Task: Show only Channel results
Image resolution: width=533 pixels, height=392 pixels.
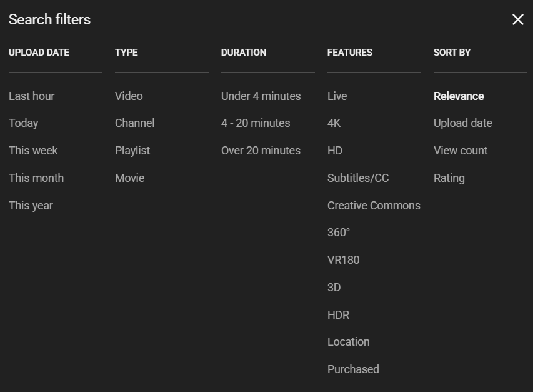Action: [x=134, y=123]
